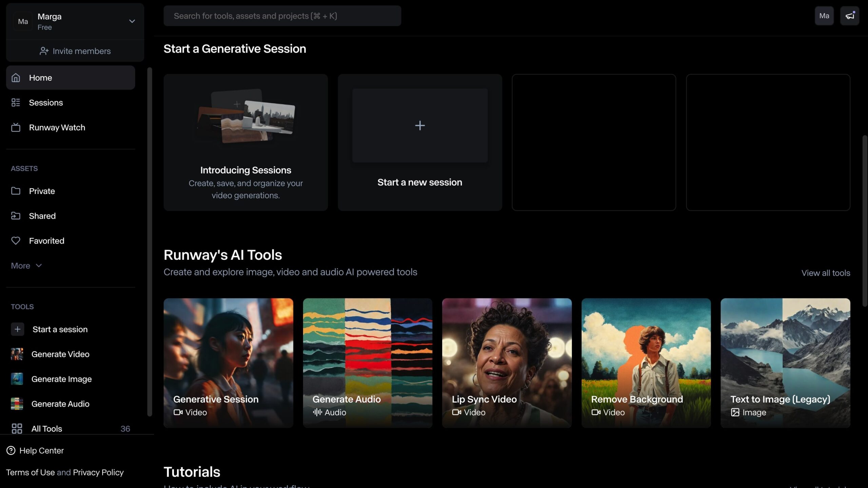
Task: Select Generate Video in Tools
Action: tap(60, 354)
